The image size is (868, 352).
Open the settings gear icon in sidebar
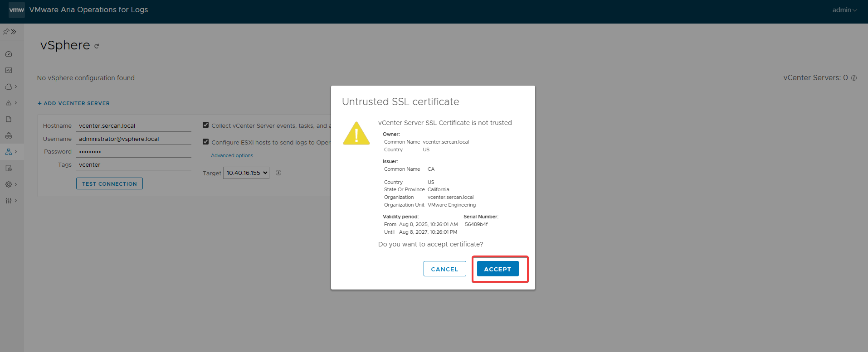(9, 184)
